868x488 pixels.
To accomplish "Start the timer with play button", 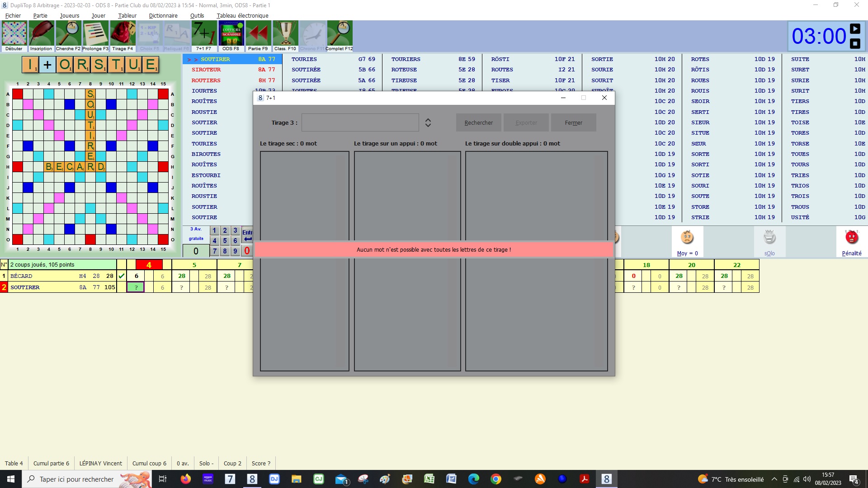I will click(855, 29).
